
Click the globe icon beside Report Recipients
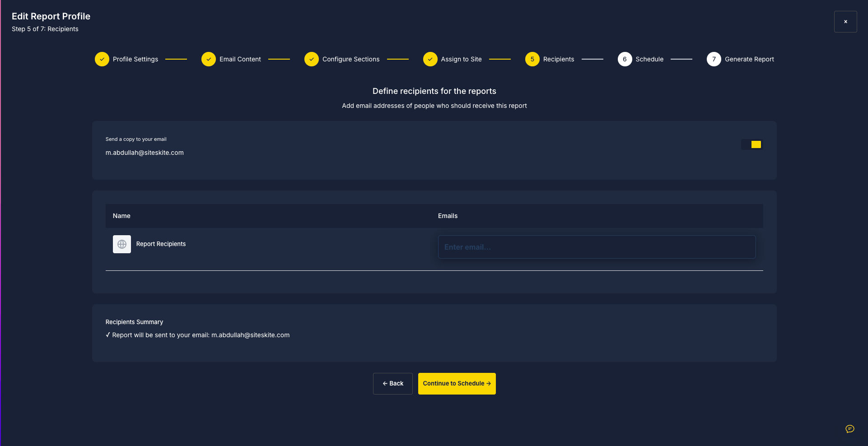pyautogui.click(x=122, y=244)
